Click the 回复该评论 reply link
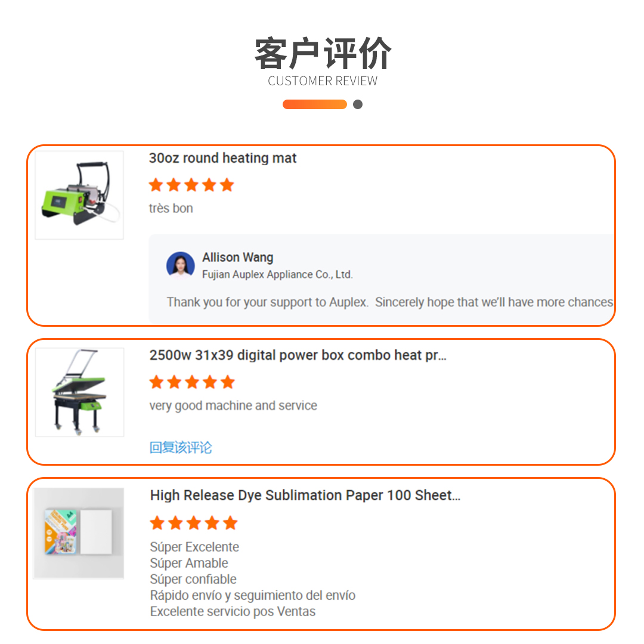This screenshot has width=644, height=644. click(181, 447)
